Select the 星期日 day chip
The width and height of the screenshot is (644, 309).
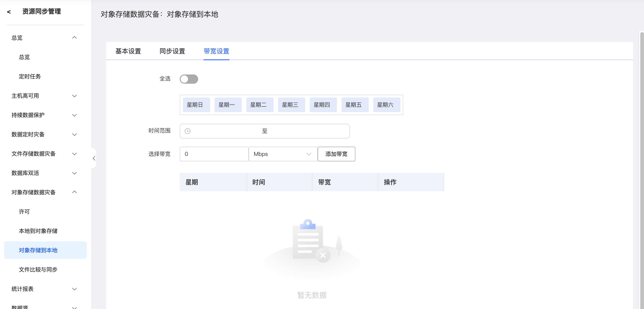[196, 105]
